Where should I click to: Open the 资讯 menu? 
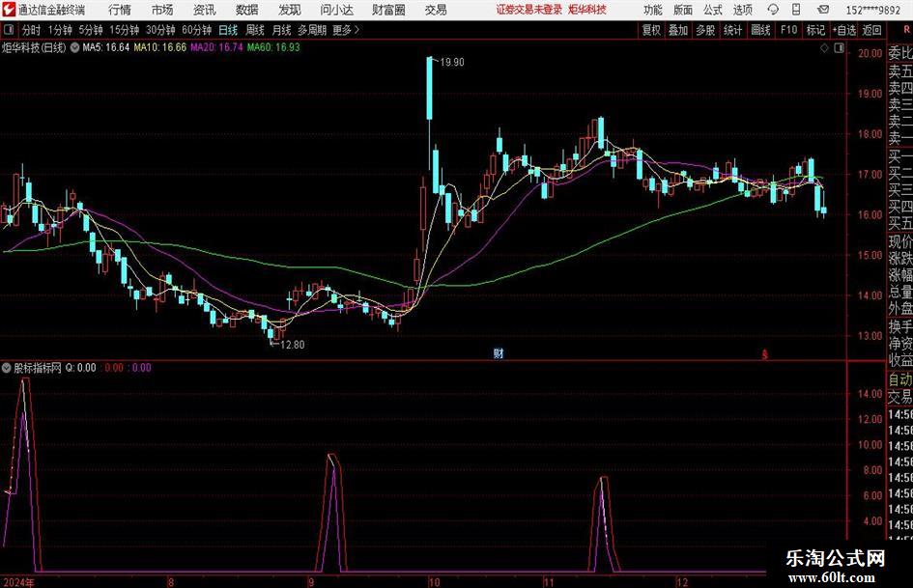205,10
